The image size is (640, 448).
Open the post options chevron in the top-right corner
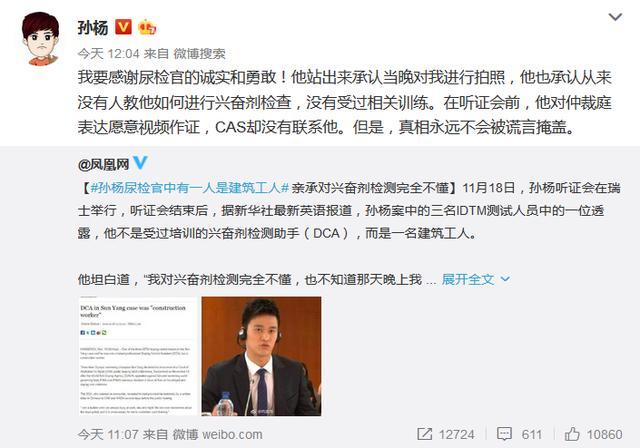615,17
